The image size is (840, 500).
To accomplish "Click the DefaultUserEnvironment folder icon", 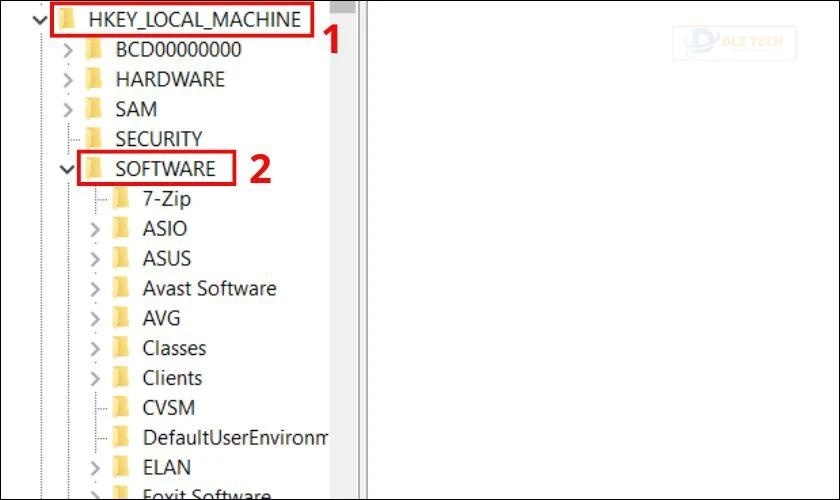I will pyautogui.click(x=121, y=438).
